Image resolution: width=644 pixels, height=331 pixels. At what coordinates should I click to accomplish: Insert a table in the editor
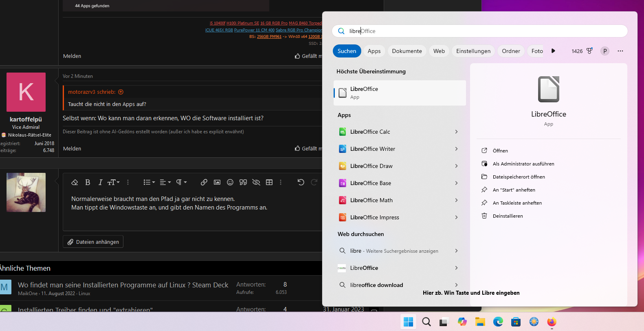(269, 182)
